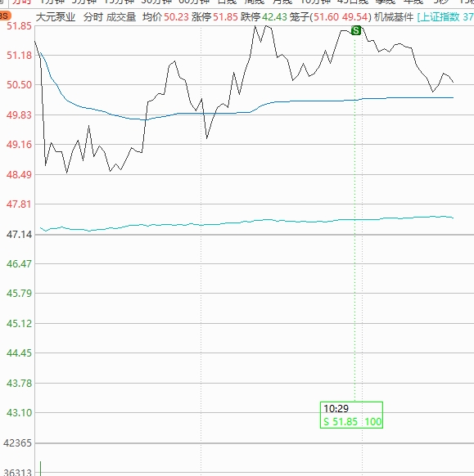Screen dimensions: 474x476
Task: Click the 大元泵业 stock name label
Action: pyautogui.click(x=56, y=17)
